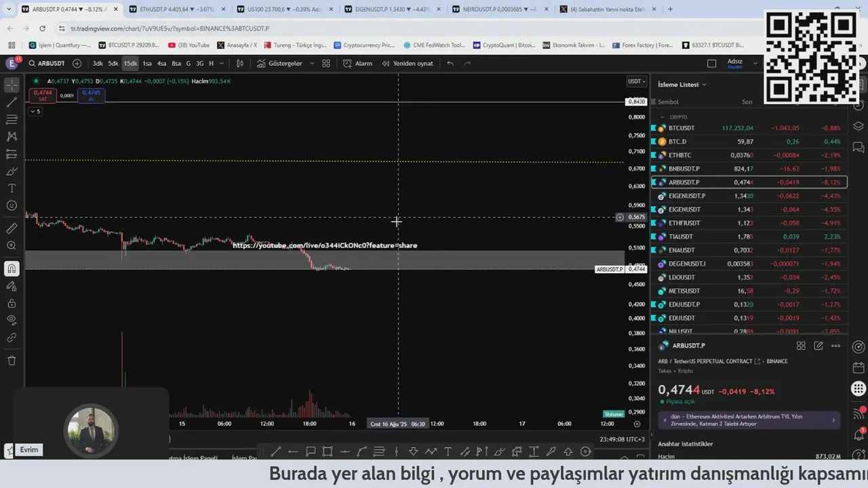Screen dimensions: 868x488
Task: Select 8sa timeframe
Action: 176,63
